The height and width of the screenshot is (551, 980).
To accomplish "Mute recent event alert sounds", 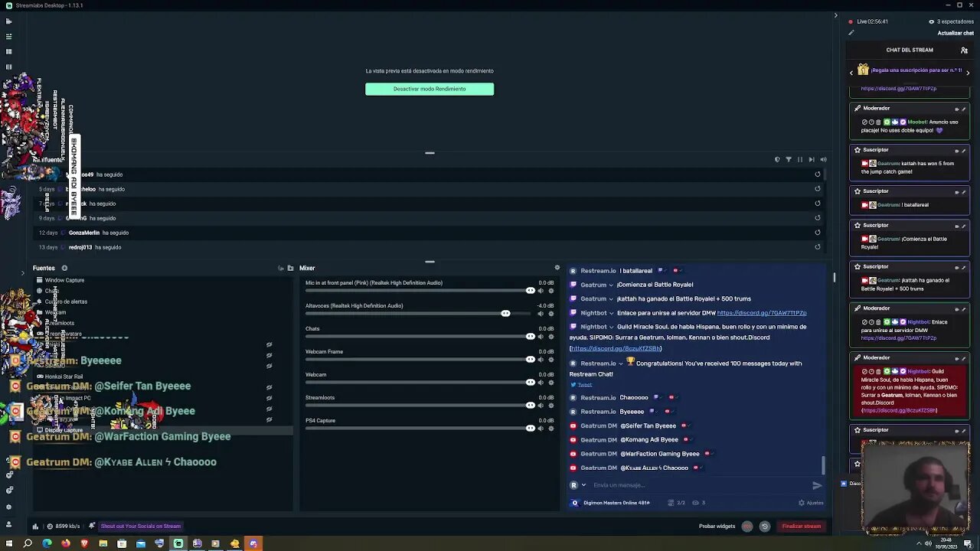I will (823, 160).
